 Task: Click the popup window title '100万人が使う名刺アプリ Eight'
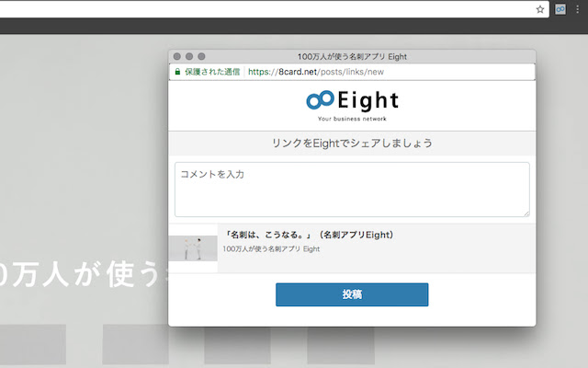[x=352, y=57]
